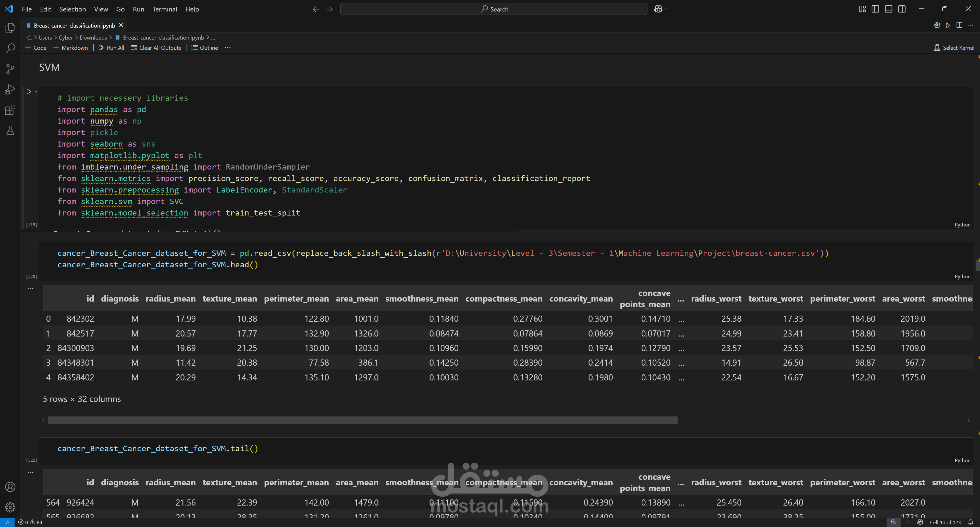This screenshot has width=980, height=527.
Task: Open Run and Debug view
Action: point(10,89)
